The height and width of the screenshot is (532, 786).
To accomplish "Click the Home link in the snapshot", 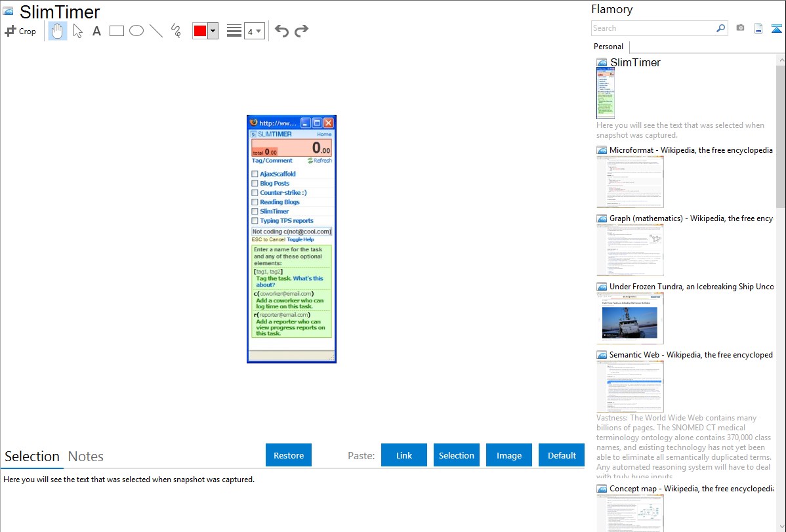I will click(324, 134).
